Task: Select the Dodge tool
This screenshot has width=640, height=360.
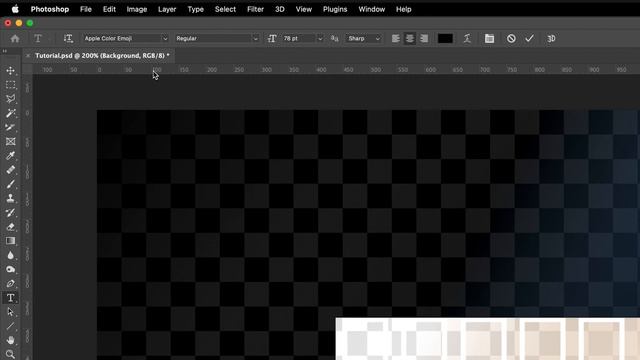Action: coord(11,269)
